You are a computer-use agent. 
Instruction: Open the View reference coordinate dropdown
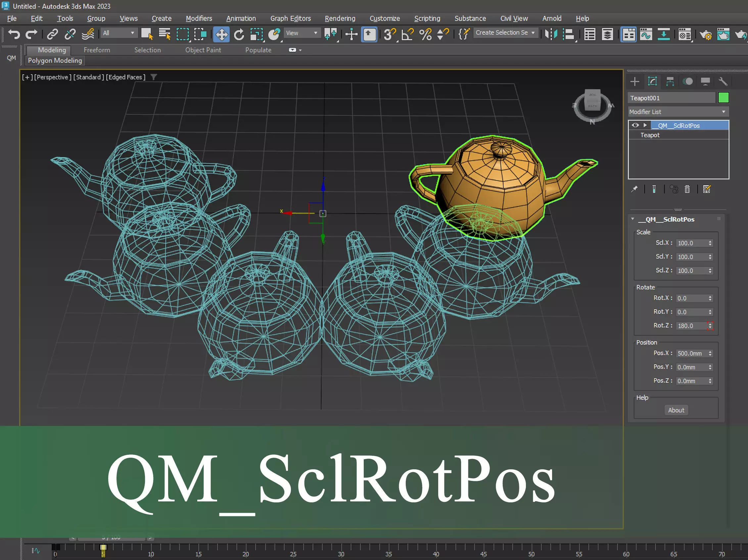pyautogui.click(x=302, y=33)
